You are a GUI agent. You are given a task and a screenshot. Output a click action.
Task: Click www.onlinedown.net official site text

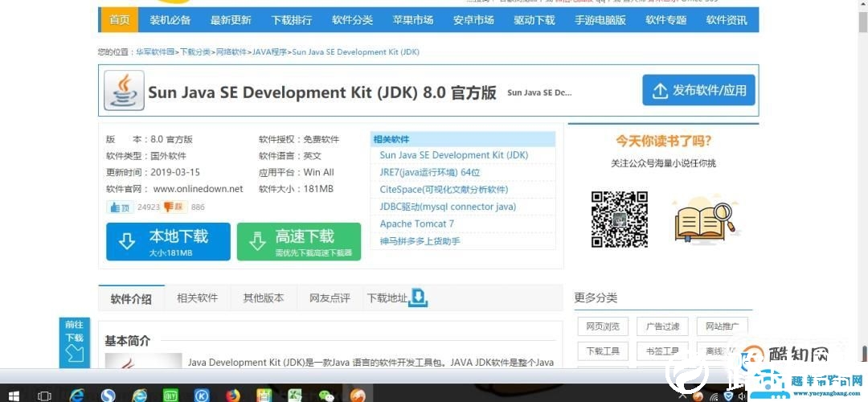[x=199, y=189]
